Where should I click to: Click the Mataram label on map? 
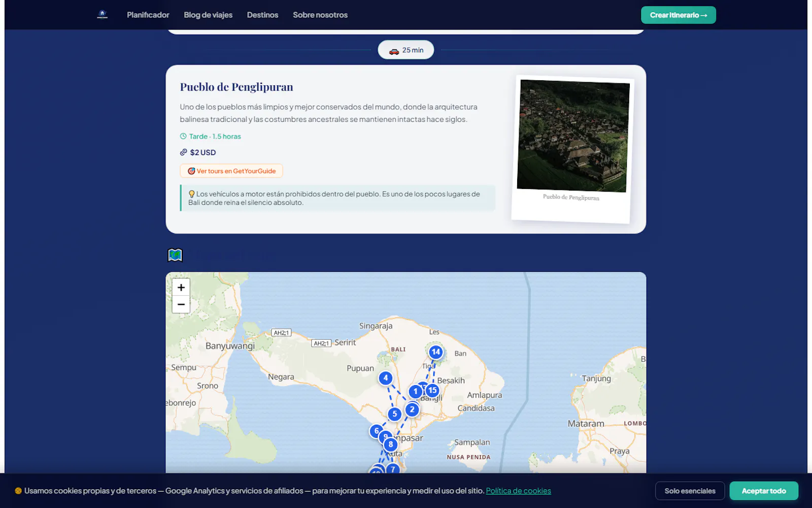click(586, 423)
